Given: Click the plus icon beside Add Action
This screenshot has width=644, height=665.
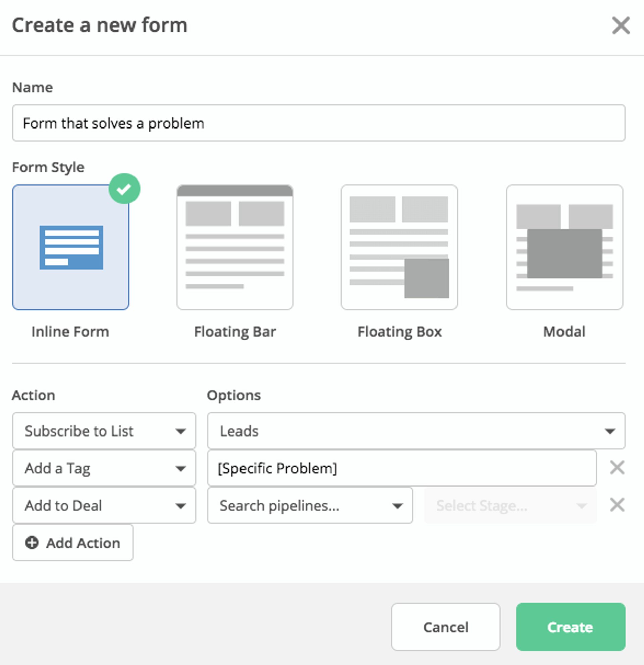Looking at the screenshot, I should [x=32, y=543].
